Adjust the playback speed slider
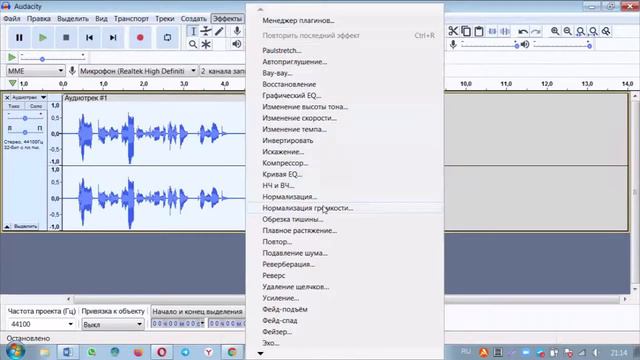The height and width of the screenshot is (360, 640). pos(52,58)
